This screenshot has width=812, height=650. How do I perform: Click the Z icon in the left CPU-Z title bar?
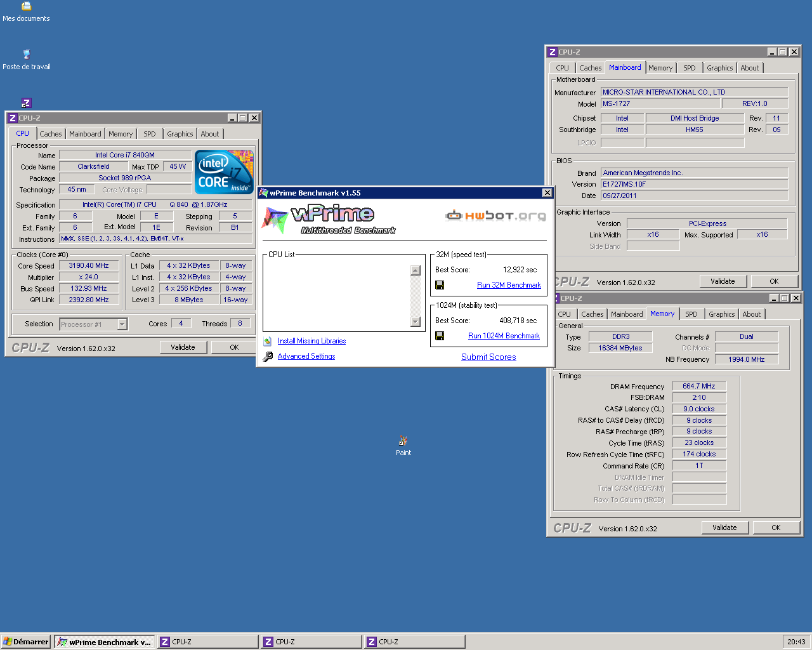click(13, 118)
